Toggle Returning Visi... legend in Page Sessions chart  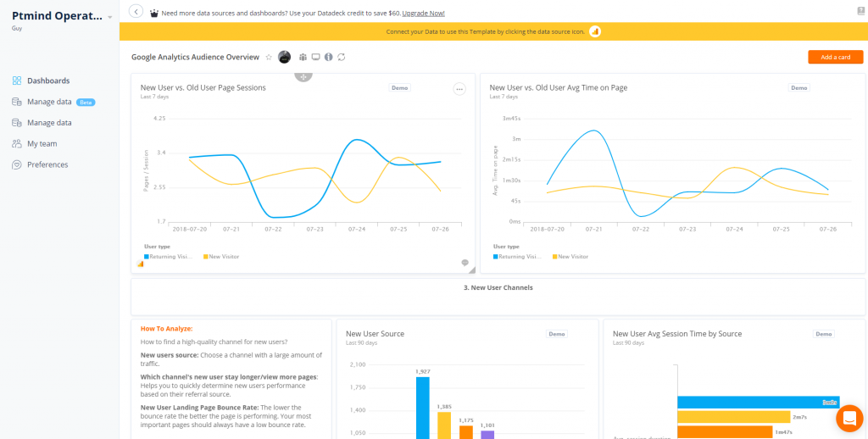(x=169, y=256)
